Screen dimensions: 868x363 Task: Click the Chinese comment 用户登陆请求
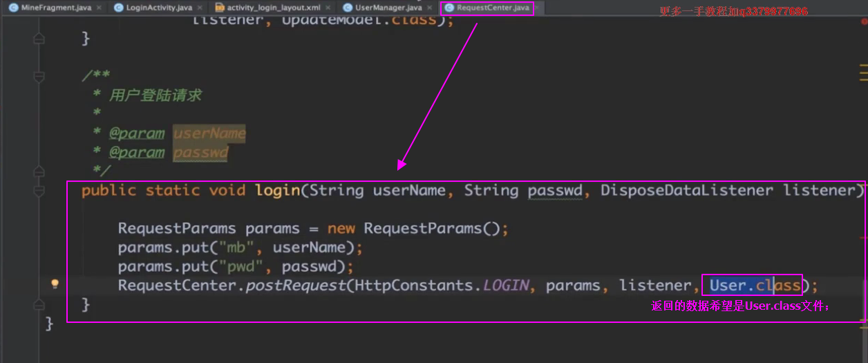pos(155,95)
